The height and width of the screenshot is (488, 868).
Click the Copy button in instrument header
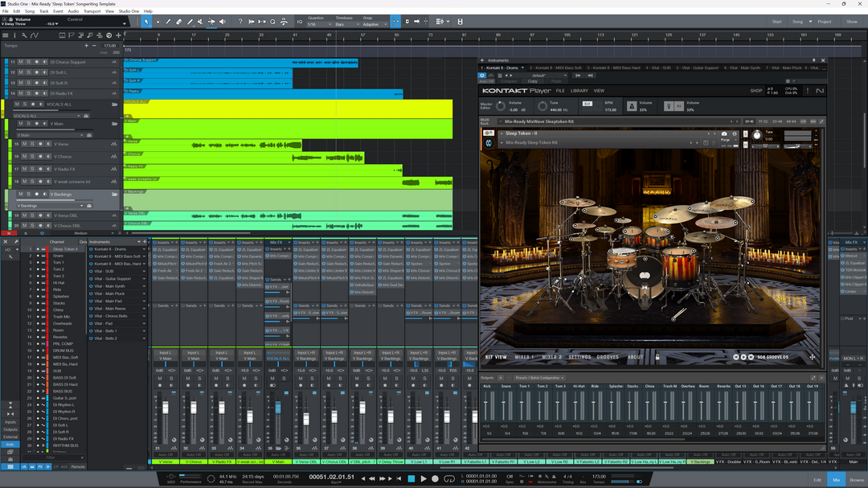[x=532, y=81]
